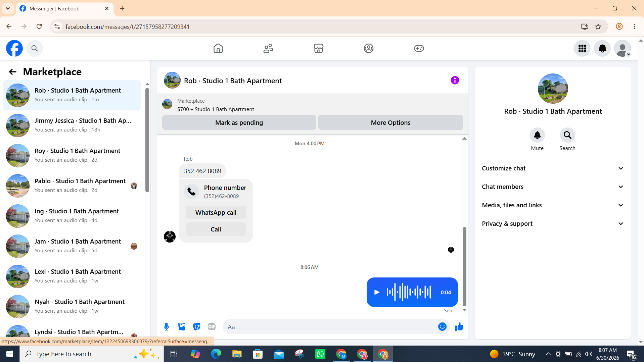Open the Chrome three-dot menu
Screen dimensions: 644x362
pyautogui.click(x=634, y=27)
